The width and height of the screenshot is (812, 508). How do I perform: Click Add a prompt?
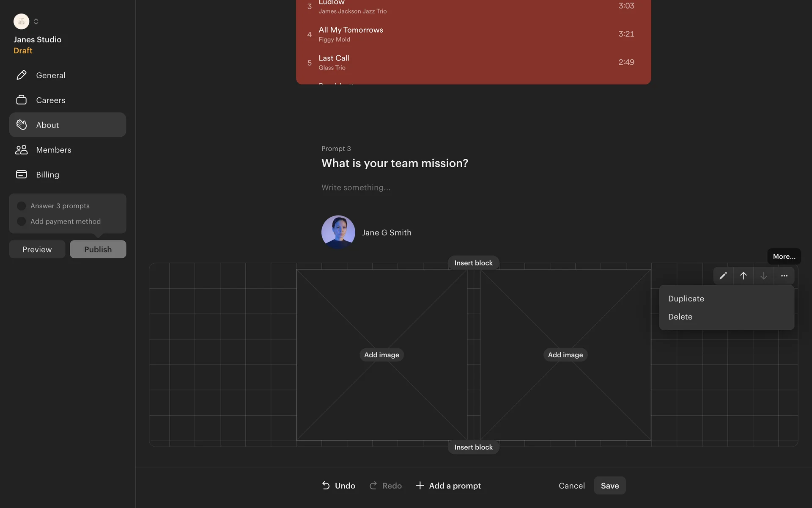tap(448, 486)
